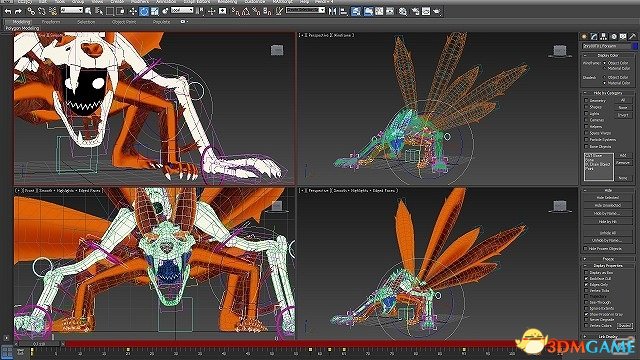Activate the Select Object tool
The width and height of the screenshot is (640, 360).
coord(88,11)
